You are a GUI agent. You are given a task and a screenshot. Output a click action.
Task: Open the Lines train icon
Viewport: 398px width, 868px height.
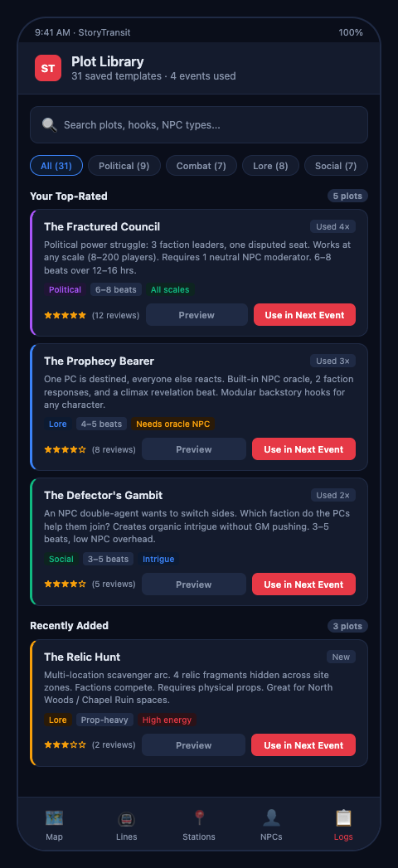(x=127, y=818)
